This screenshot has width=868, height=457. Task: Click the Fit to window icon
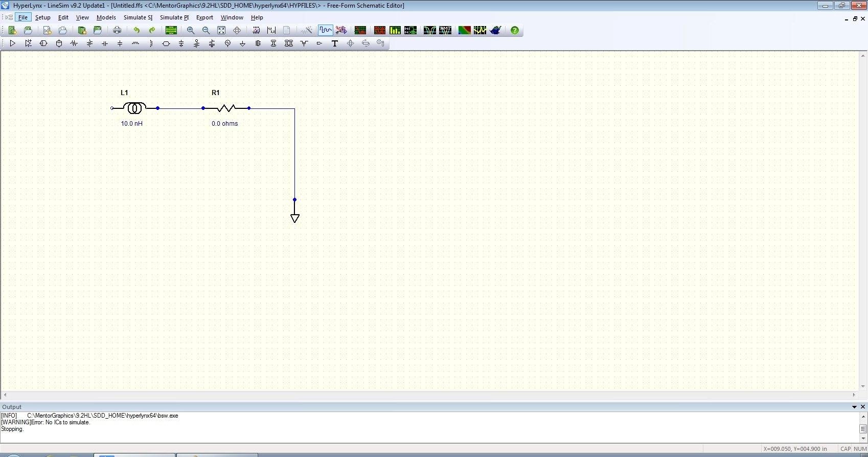221,30
